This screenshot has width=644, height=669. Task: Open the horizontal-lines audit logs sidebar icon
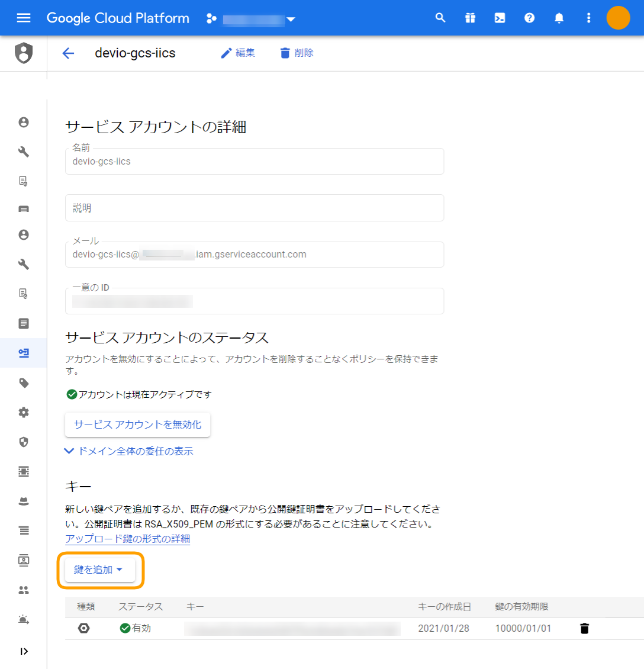24,531
